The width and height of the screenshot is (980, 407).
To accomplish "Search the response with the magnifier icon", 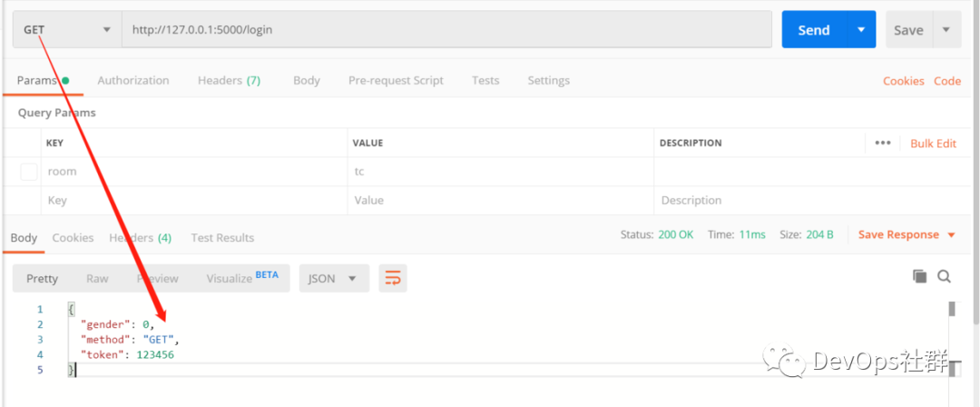I will [944, 276].
